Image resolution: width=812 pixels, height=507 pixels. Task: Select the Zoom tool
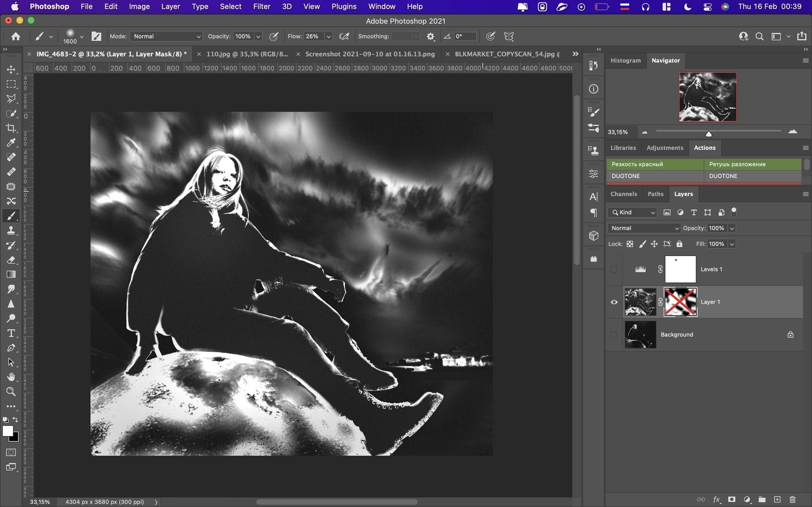pyautogui.click(x=11, y=391)
